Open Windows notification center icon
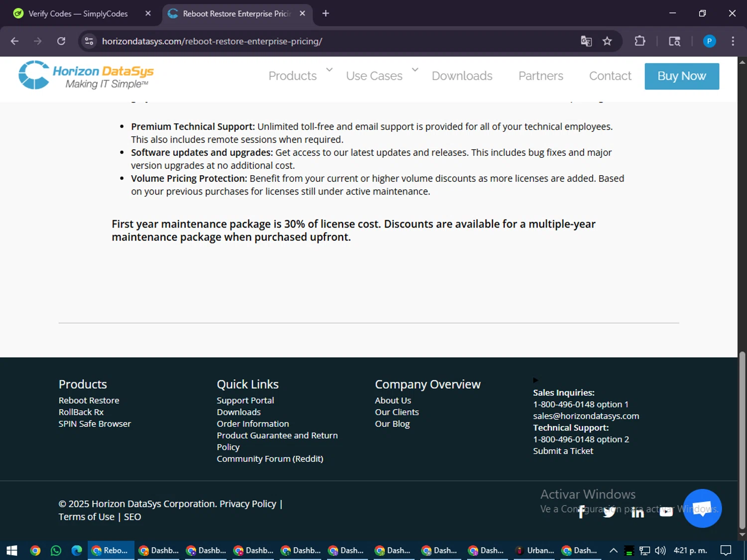 [x=726, y=551]
